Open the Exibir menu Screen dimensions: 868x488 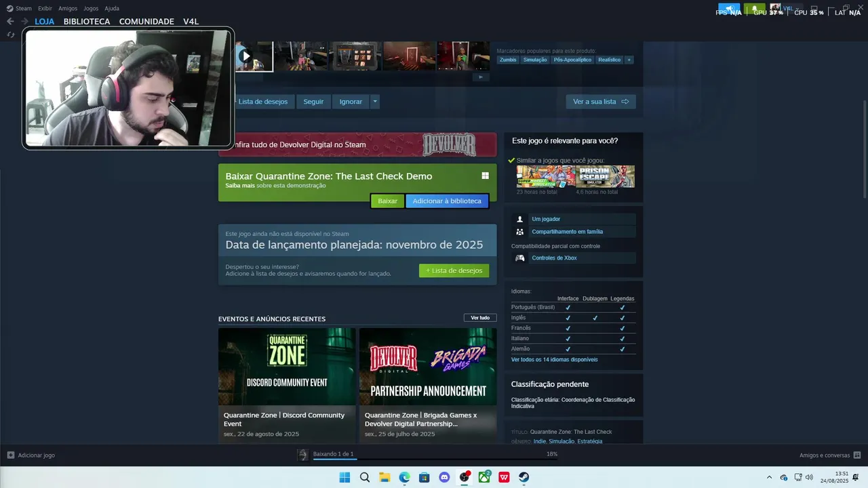(x=45, y=8)
